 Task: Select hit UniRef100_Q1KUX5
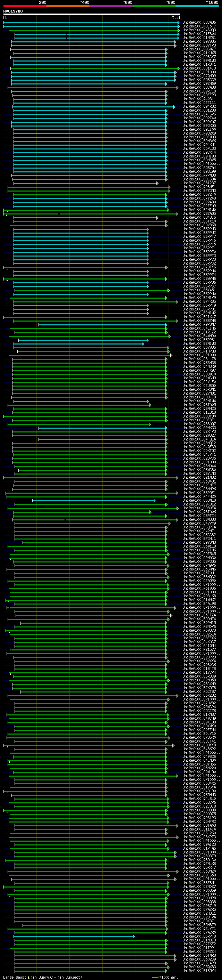coord(199,53)
